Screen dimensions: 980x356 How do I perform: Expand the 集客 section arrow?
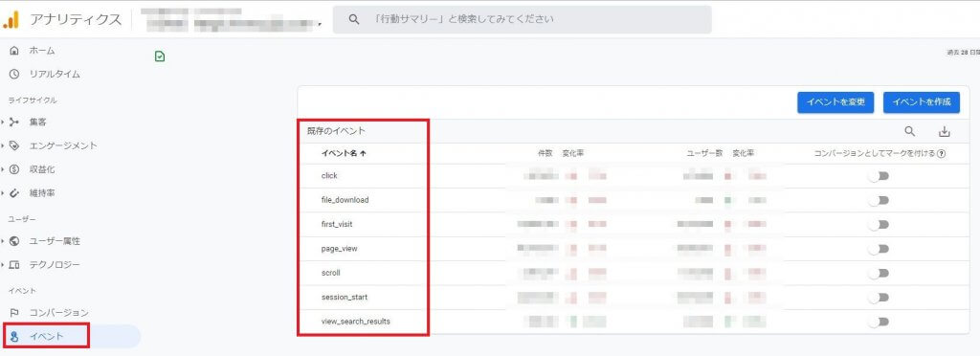point(3,122)
